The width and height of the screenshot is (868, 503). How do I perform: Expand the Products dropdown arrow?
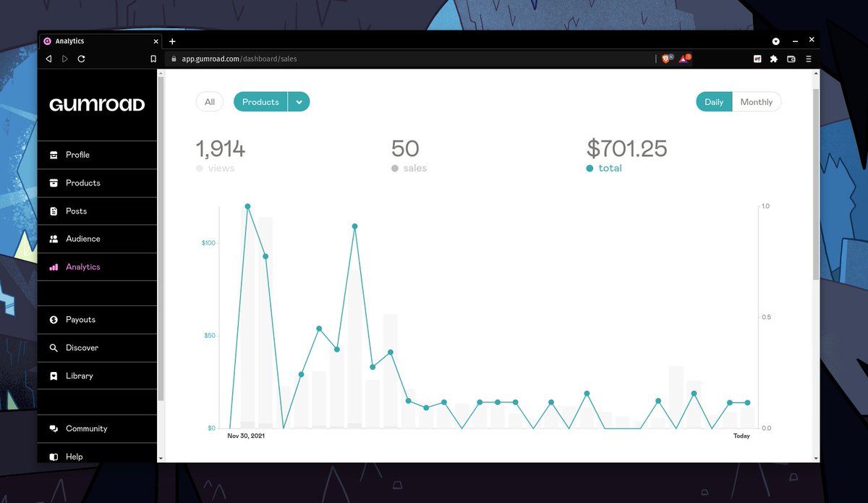point(299,102)
